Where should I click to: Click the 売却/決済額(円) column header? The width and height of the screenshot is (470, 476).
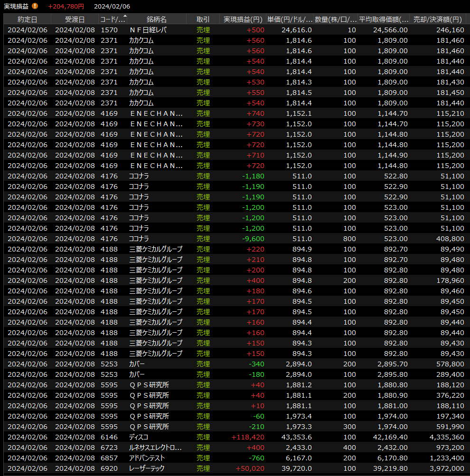pyautogui.click(x=437, y=19)
